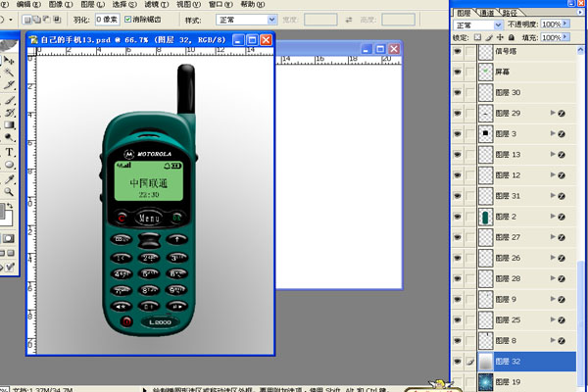Select the Ellipse shape tool
Image resolution: width=588 pixels, height=392 pixels.
(9, 165)
